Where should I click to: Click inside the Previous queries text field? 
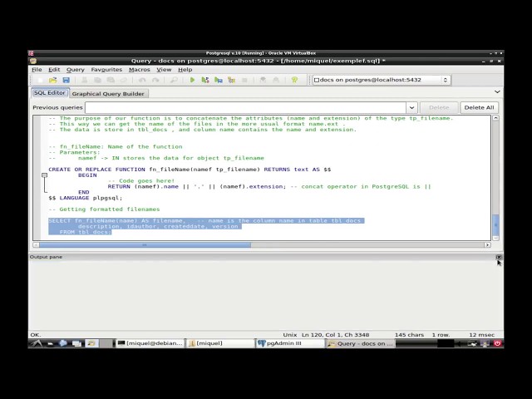(x=246, y=107)
